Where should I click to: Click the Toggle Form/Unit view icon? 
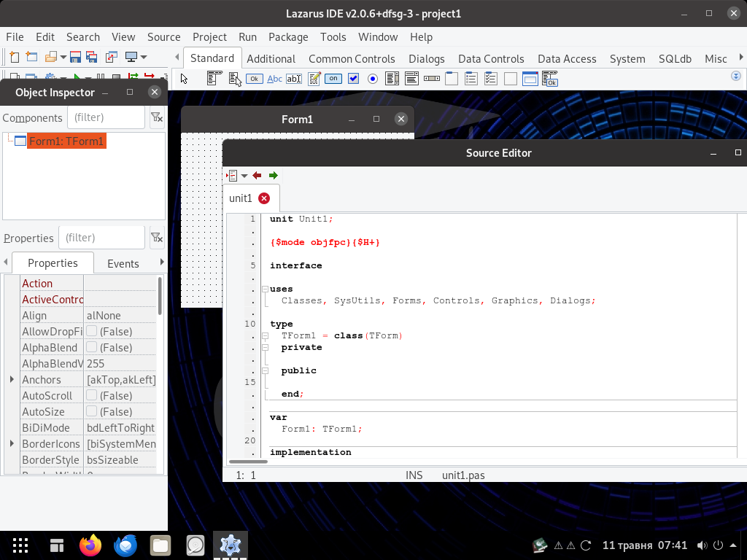[112, 57]
